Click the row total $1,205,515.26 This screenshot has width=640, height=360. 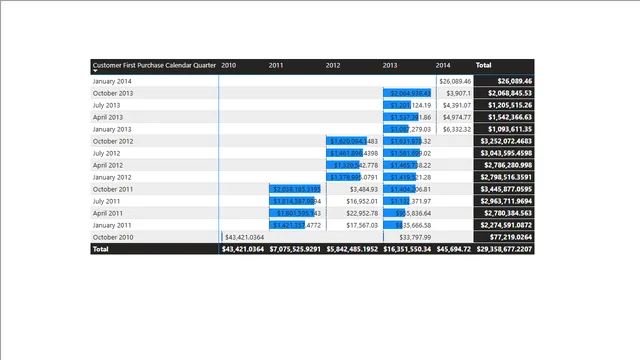(x=510, y=105)
